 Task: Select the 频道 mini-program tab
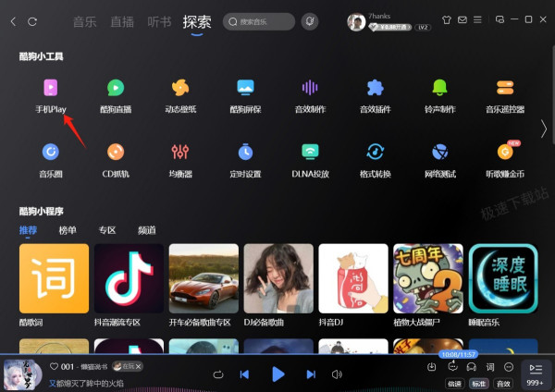(x=147, y=230)
